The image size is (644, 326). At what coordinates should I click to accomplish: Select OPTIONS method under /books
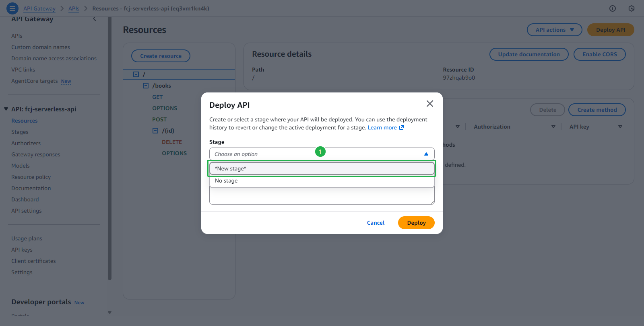tap(165, 108)
